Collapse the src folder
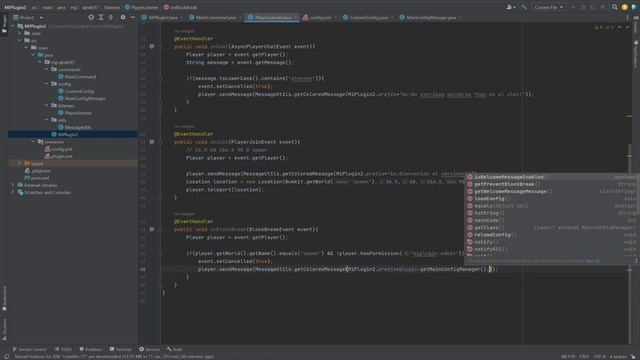 [20, 41]
